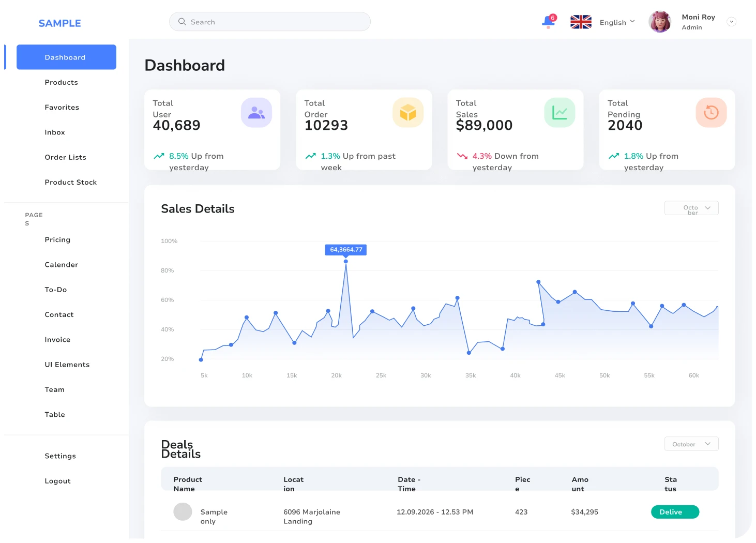Viewport: 756px width, 543px height.
Task: Open the notification bell icon
Action: coord(548,22)
